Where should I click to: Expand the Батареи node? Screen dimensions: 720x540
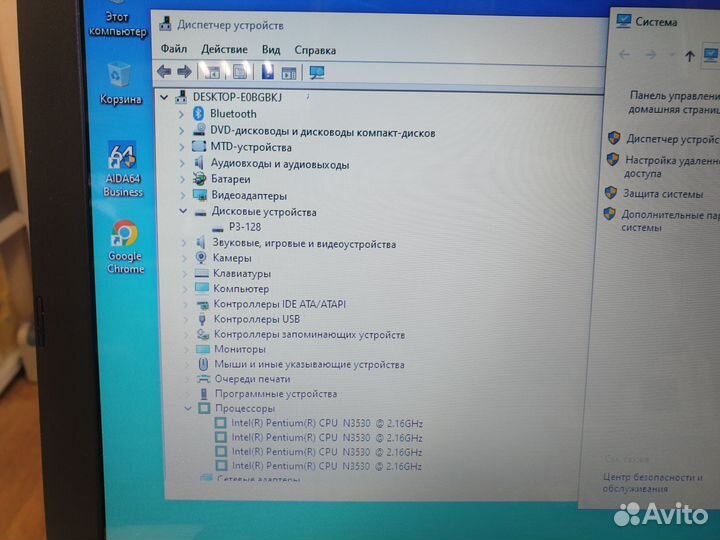tap(182, 179)
